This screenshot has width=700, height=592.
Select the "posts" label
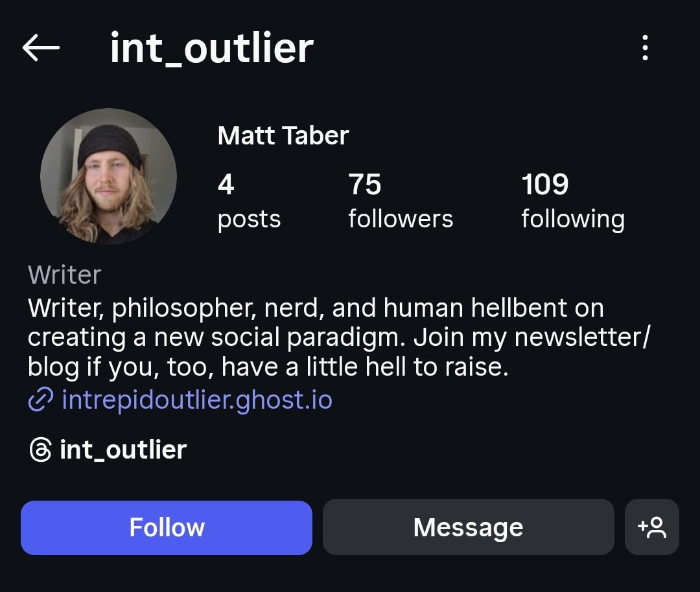click(x=249, y=219)
